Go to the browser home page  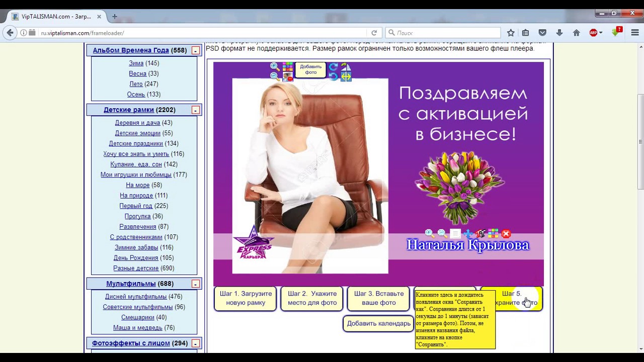[577, 33]
